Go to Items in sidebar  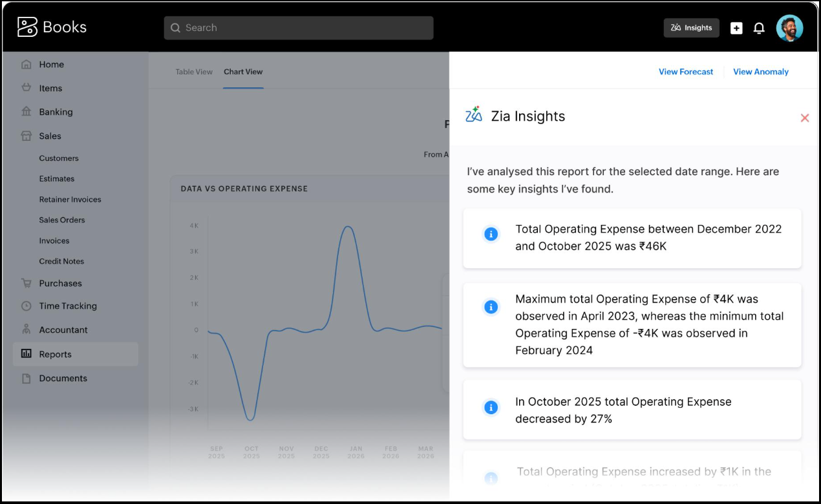(x=50, y=89)
